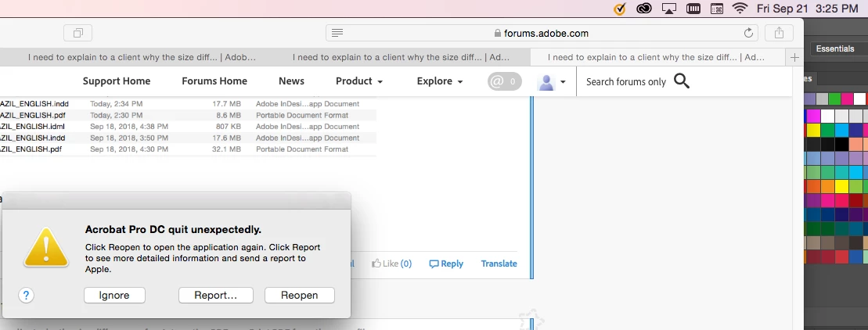868x330 pixels.
Task: Open the News menu item
Action: pyautogui.click(x=291, y=81)
